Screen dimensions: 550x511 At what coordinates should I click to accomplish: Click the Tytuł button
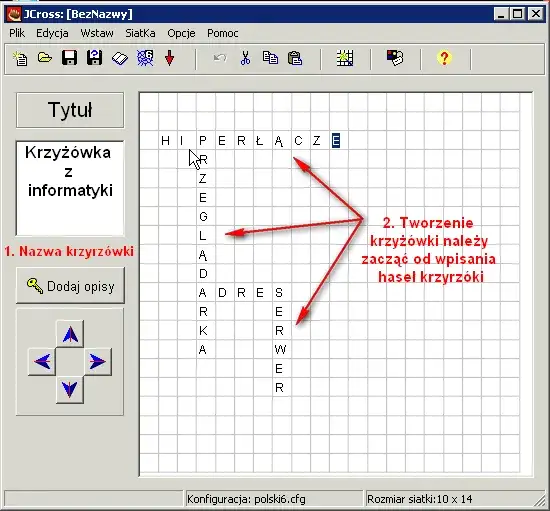(x=70, y=110)
